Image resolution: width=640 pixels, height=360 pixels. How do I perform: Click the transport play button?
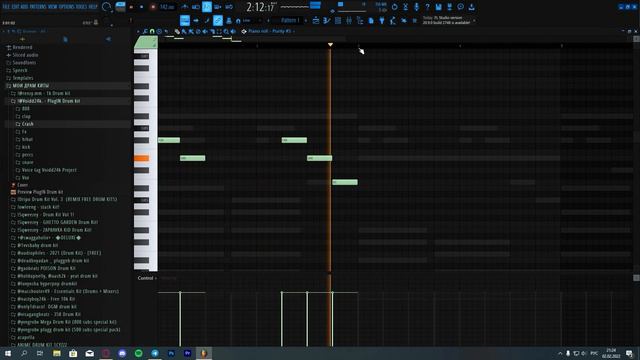pyautogui.click(x=131, y=7)
